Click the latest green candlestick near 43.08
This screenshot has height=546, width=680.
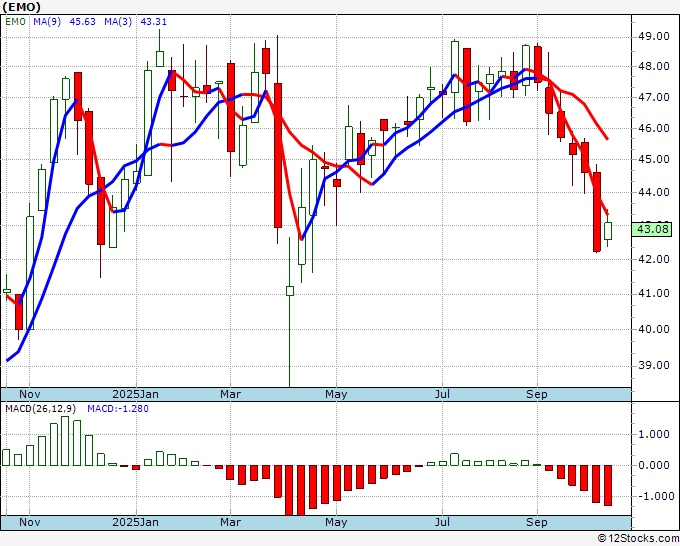[x=608, y=231]
